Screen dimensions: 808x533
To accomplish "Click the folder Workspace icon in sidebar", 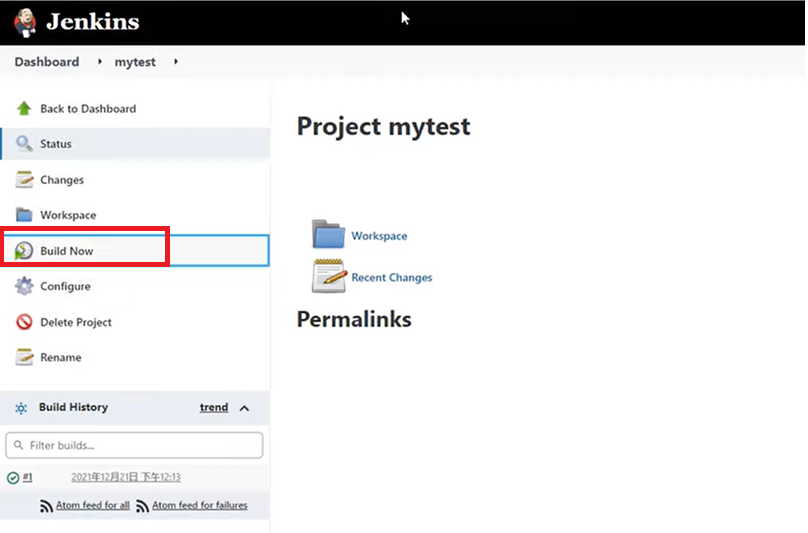I will (24, 214).
